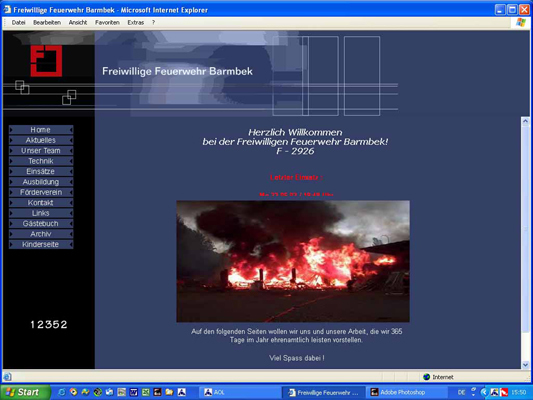Click the IE page icon in the title bar

(x=7, y=10)
